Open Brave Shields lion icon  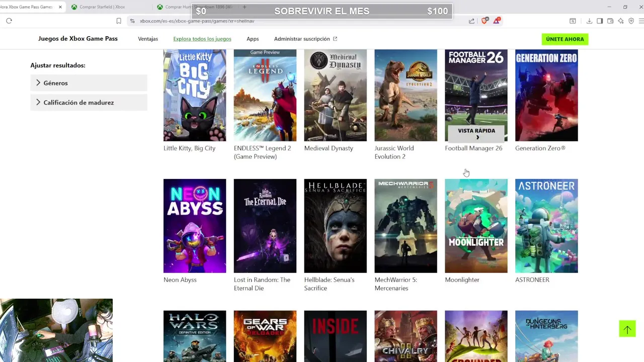[x=485, y=21]
